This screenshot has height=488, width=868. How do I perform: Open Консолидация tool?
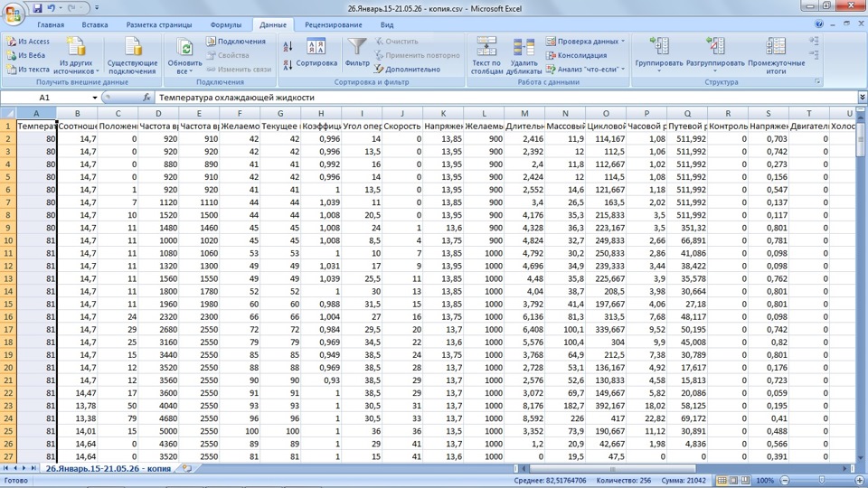pos(576,55)
